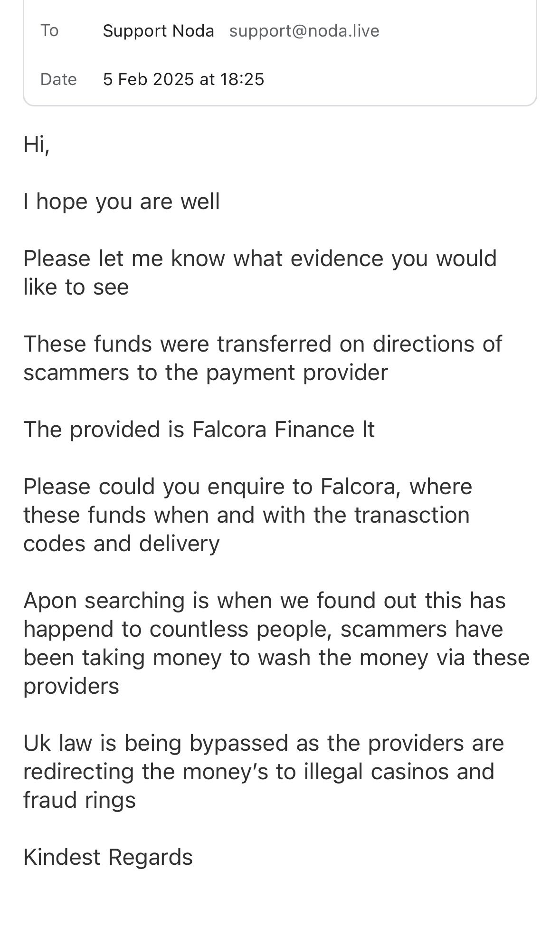Screen dimensions: 560x928
Task: Click the phrase "payment provider"
Action: 296,373
